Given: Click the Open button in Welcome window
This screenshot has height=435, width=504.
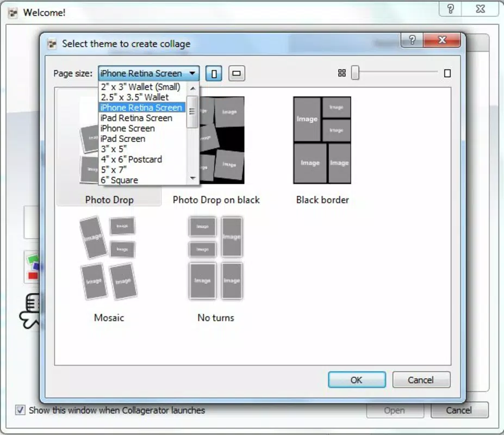Looking at the screenshot, I should (395, 411).
